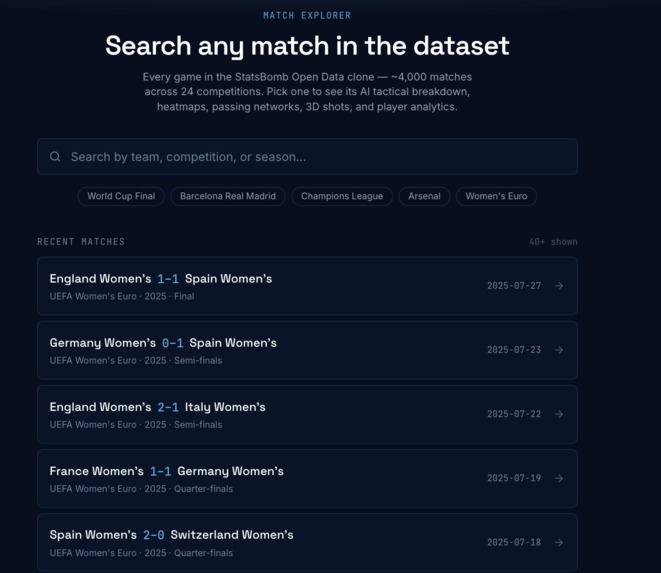Click the search magnifier icon
This screenshot has width=661, height=573.
(x=55, y=157)
